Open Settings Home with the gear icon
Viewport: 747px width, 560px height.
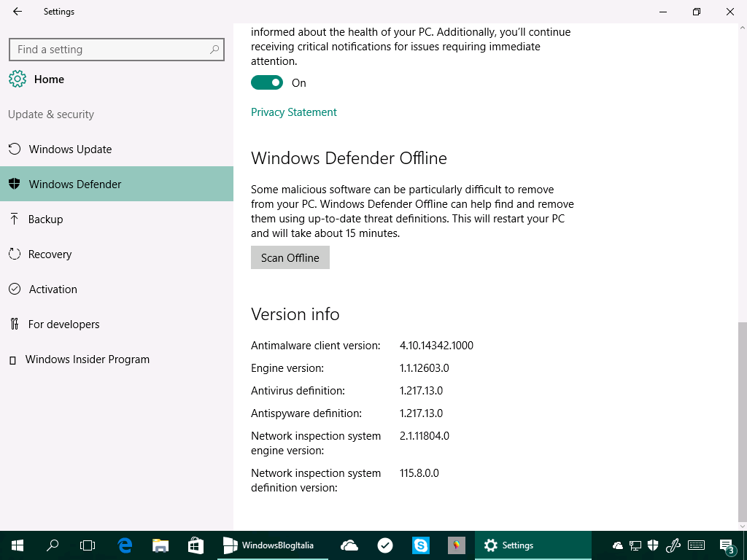18,79
